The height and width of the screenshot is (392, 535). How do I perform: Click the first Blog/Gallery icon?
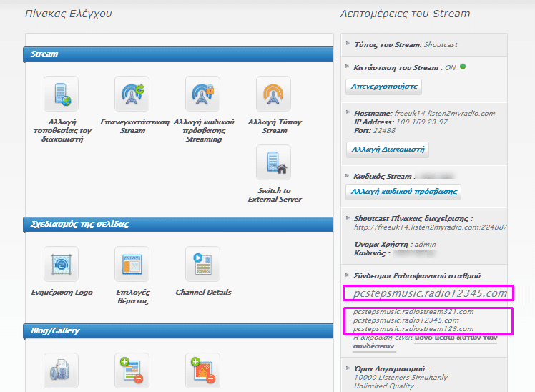point(62,371)
